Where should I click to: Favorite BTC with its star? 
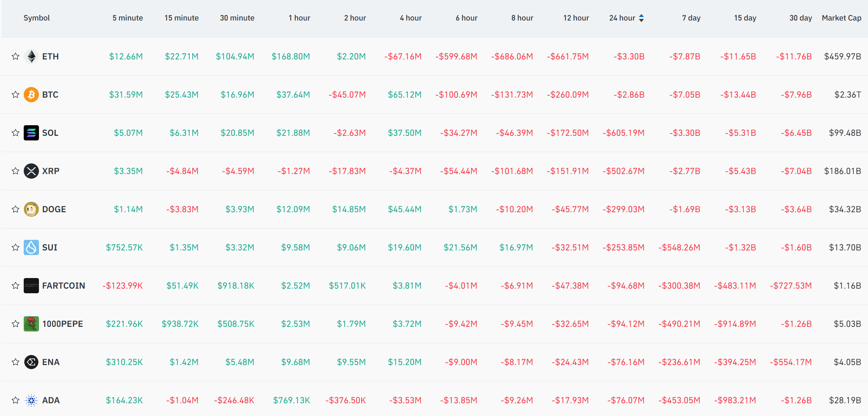[x=15, y=94]
